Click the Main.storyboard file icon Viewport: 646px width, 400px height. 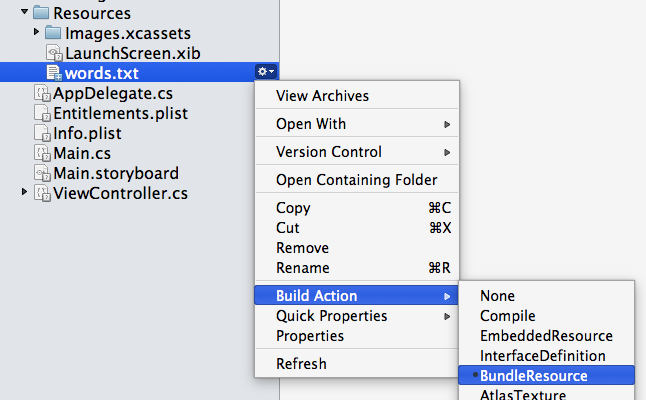pyautogui.click(x=42, y=173)
